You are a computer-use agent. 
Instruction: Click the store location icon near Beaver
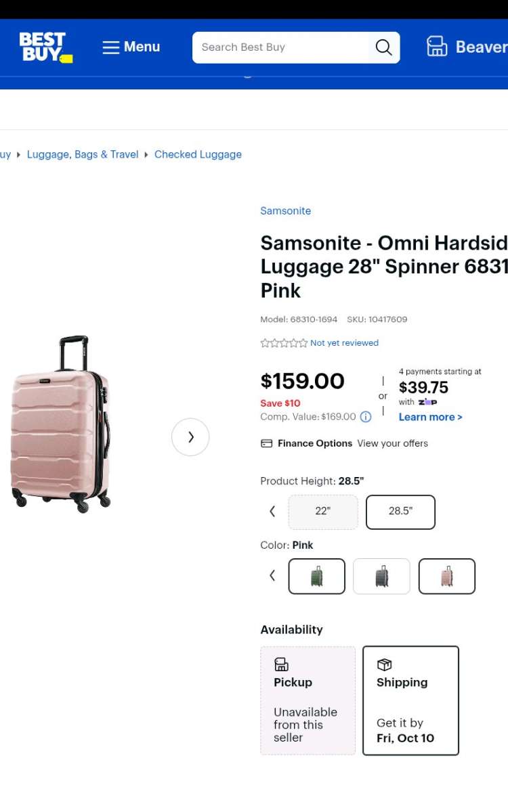point(437,46)
